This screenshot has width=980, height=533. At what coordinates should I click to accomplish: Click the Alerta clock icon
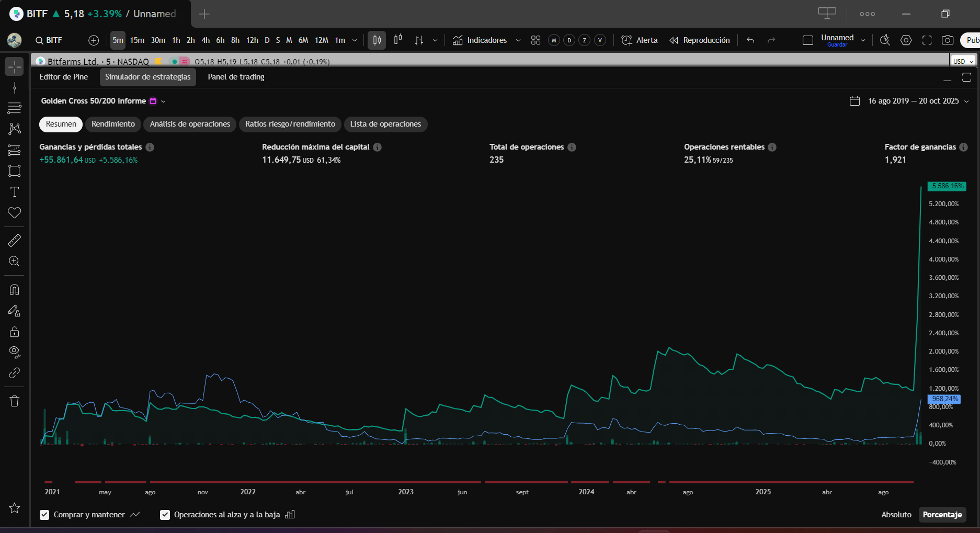(626, 40)
